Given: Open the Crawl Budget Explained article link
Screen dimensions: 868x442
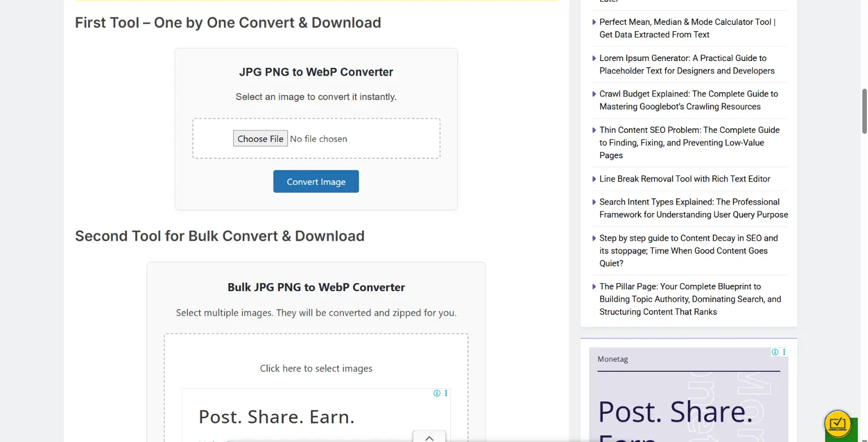Looking at the screenshot, I should (689, 100).
